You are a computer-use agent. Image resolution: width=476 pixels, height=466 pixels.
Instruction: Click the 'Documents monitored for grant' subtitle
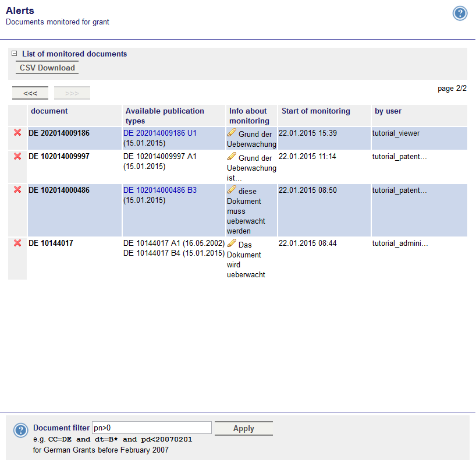pyautogui.click(x=58, y=22)
